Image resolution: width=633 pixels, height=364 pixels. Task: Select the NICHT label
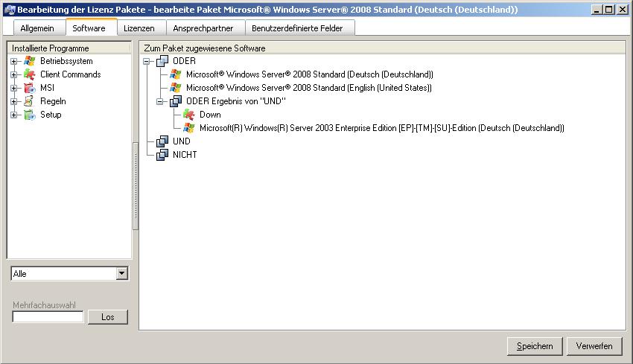point(185,155)
